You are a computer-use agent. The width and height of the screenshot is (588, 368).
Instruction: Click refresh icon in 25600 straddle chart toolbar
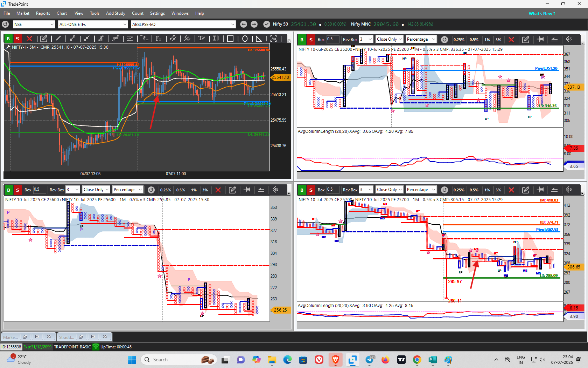pyautogui.click(x=151, y=190)
